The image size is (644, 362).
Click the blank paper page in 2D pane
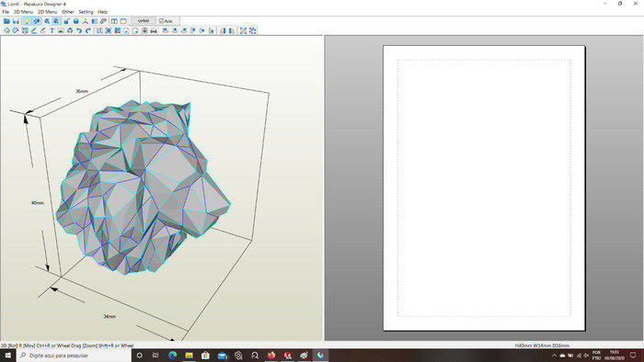[484, 187]
